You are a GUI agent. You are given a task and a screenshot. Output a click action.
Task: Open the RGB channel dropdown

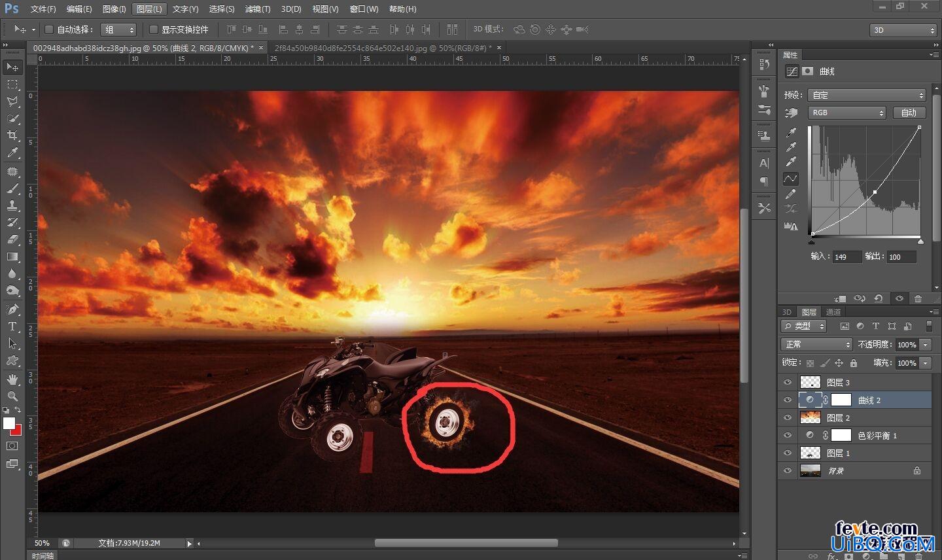847,113
